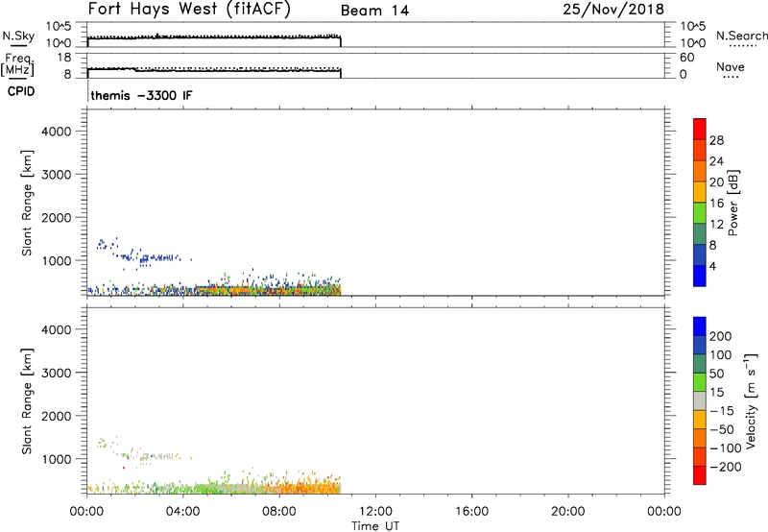
Task: Click the '2000' tick label on power panel
Action: 57,217
